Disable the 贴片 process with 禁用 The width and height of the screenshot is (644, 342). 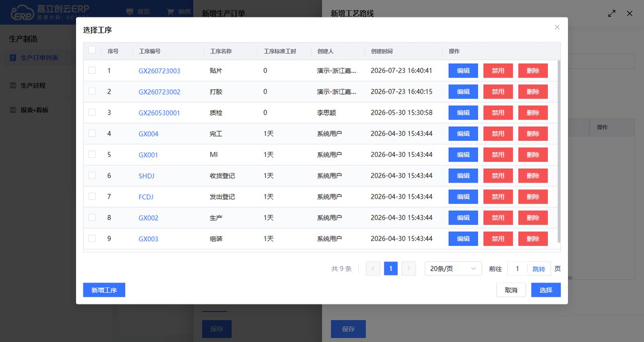(x=498, y=71)
